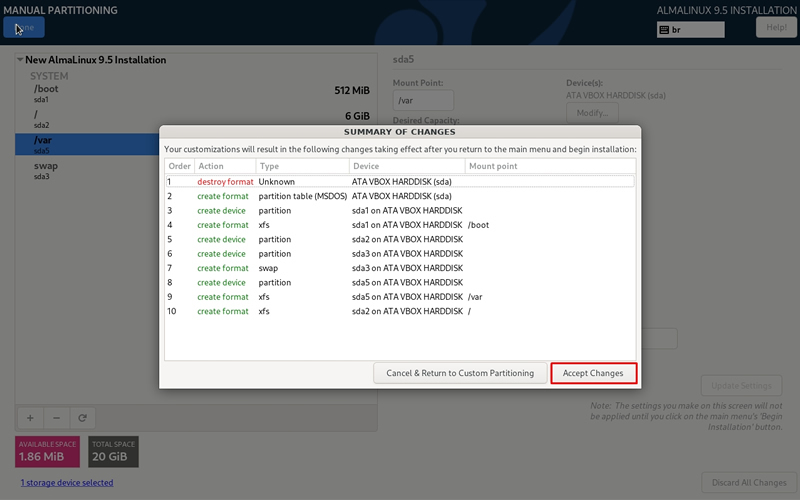This screenshot has height=500, width=800.
Task: Select row 10 xfs format for /
Action: pos(400,311)
